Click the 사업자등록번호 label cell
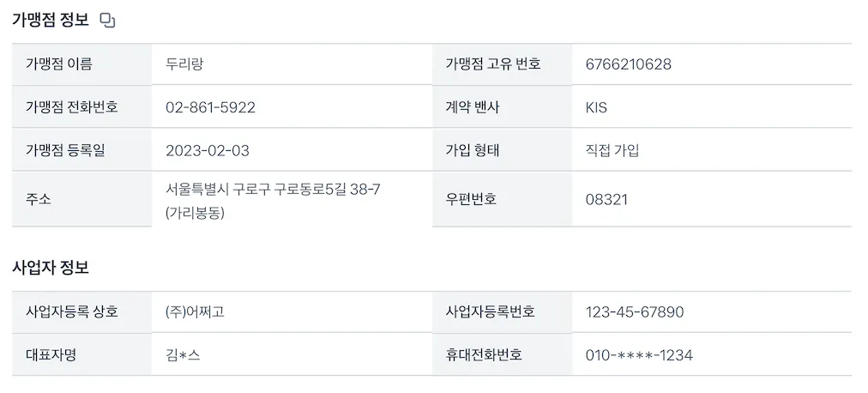This screenshot has width=868, height=393. [x=490, y=311]
